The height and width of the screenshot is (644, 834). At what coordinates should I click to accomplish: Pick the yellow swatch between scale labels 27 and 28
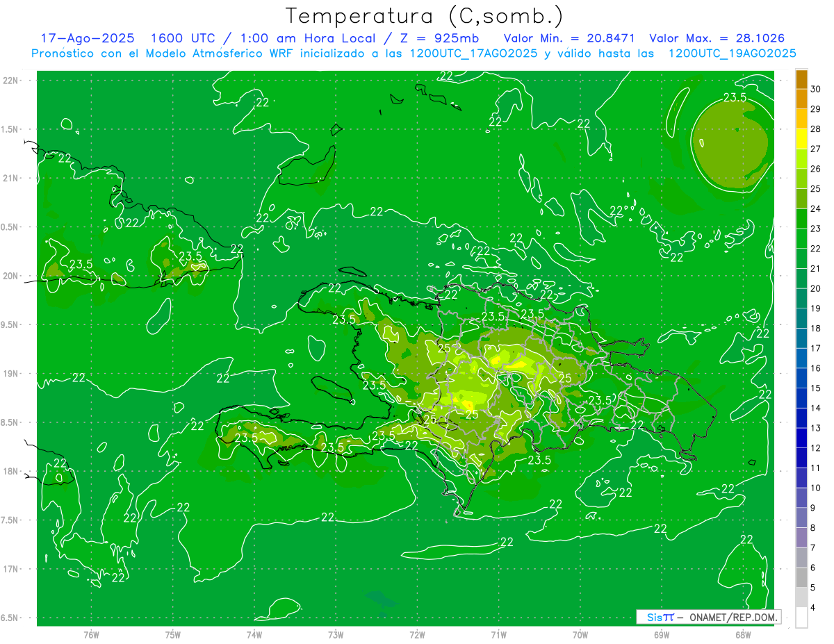(x=801, y=139)
